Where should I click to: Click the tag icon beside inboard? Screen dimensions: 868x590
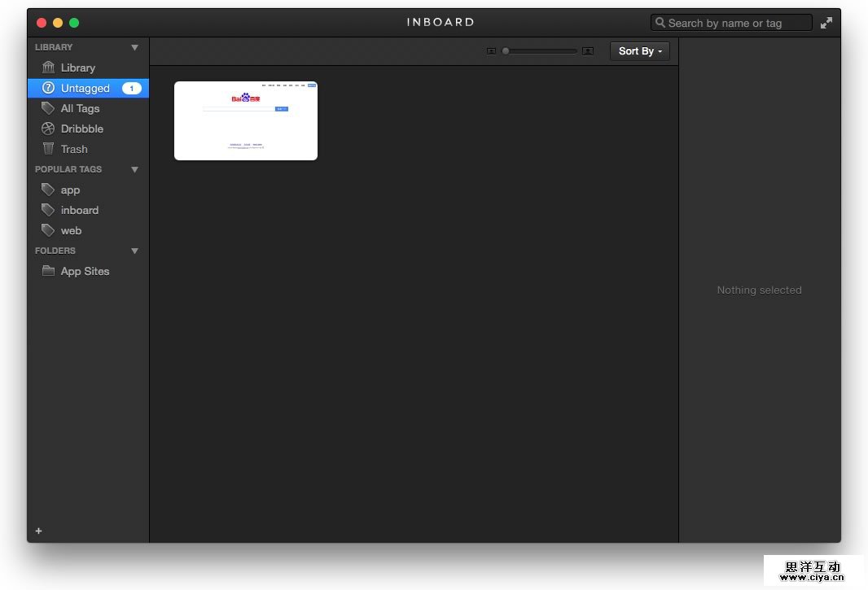[x=48, y=210]
